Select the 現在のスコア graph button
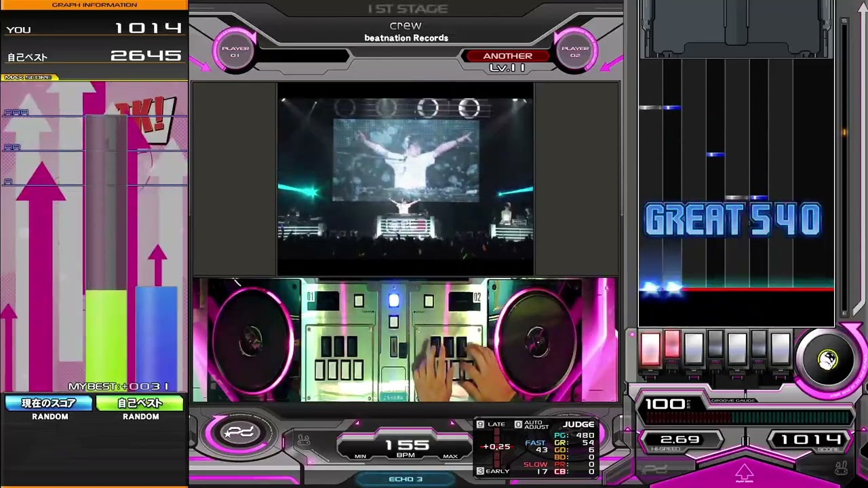 click(50, 403)
